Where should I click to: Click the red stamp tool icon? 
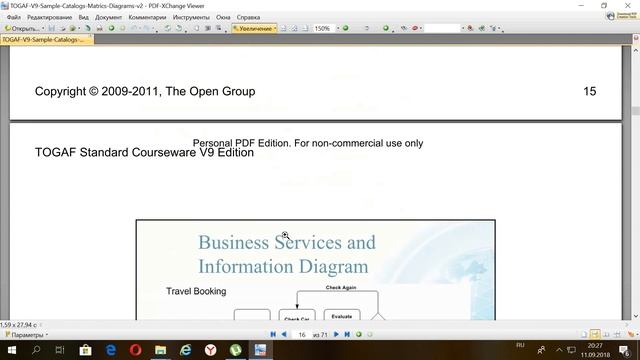(x=415, y=28)
